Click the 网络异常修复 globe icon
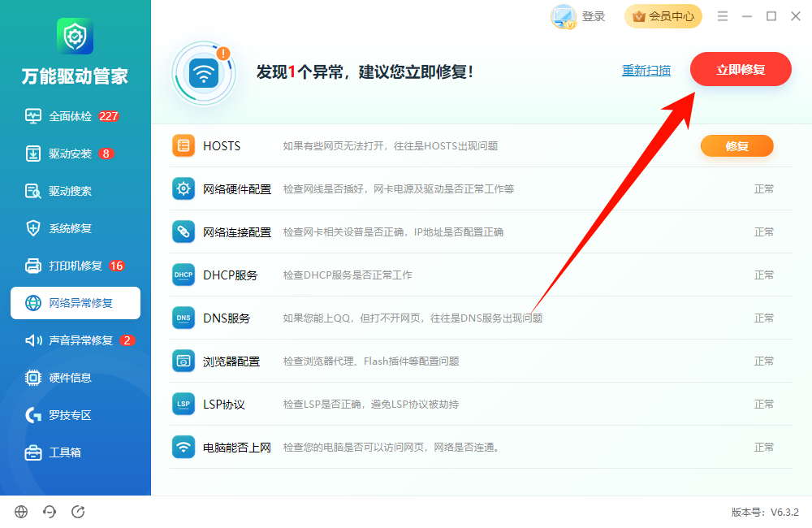Image resolution: width=812 pixels, height=528 pixels. coord(33,303)
